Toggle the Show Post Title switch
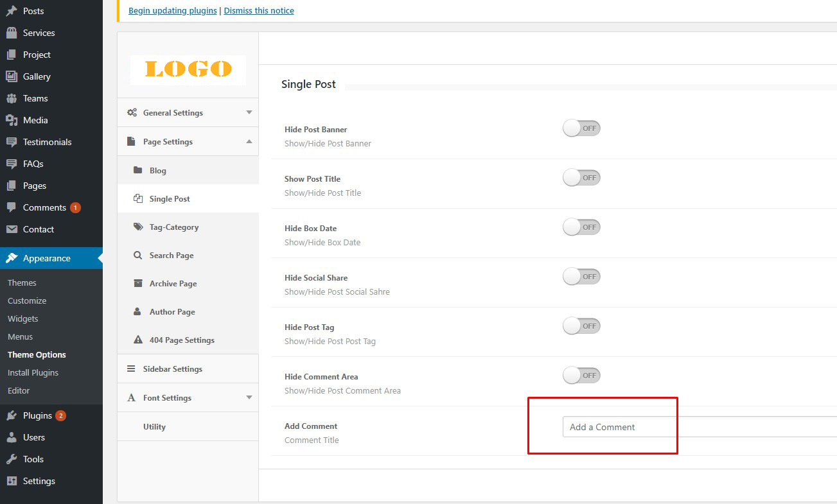The height and width of the screenshot is (504, 837). 581,178
